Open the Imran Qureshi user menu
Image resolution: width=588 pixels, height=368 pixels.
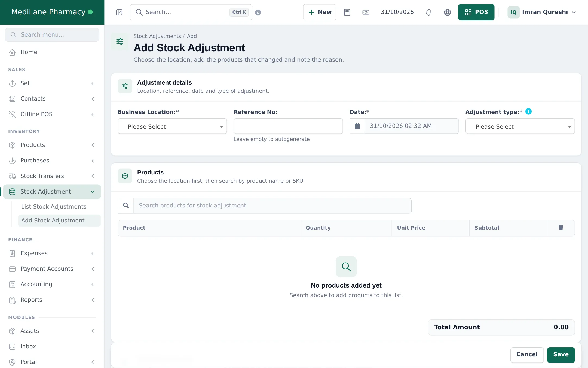click(542, 12)
